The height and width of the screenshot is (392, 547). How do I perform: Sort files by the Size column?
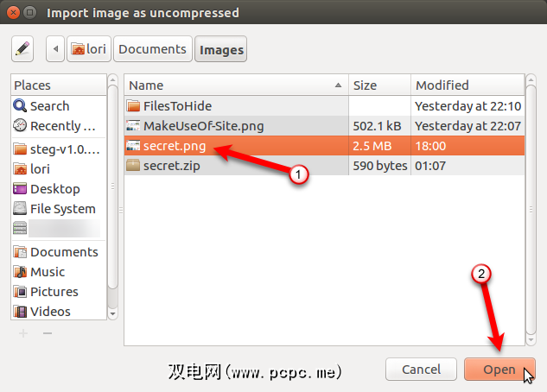click(378, 85)
